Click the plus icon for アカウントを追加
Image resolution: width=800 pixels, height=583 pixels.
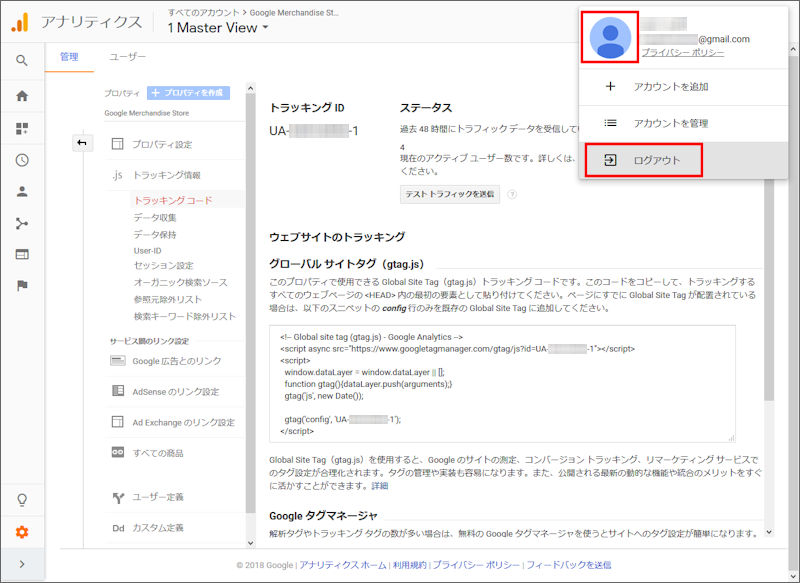point(610,87)
